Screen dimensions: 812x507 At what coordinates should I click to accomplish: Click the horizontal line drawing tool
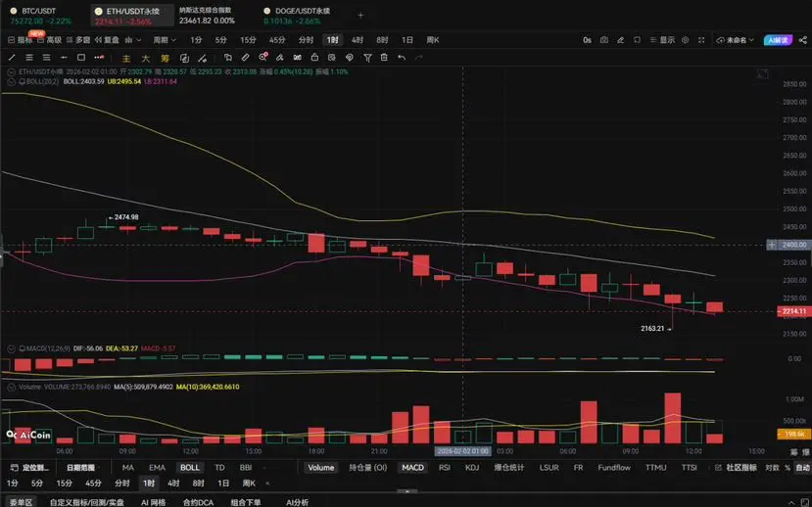[64, 58]
